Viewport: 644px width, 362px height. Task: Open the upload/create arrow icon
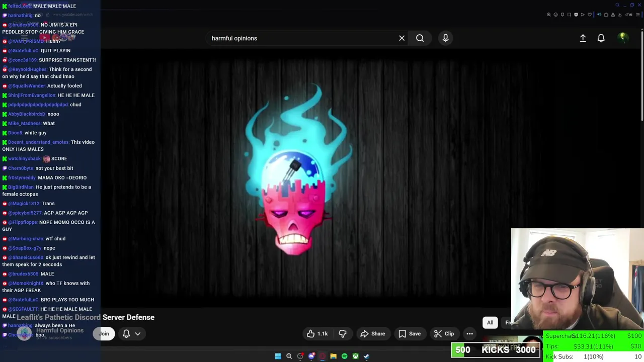coord(583,38)
